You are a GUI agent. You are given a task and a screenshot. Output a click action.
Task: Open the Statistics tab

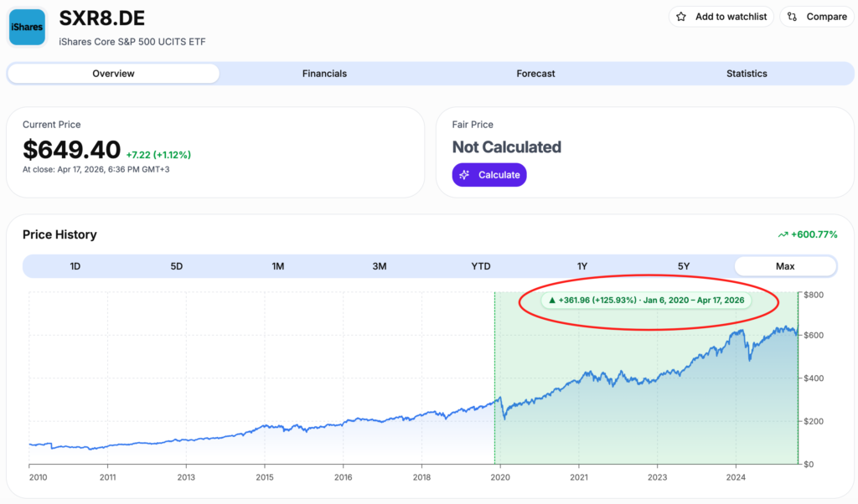point(747,74)
